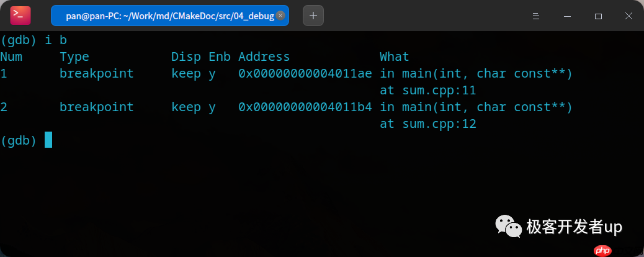This screenshot has height=257, width=644.
Task: Click the WeChat logo watermark
Action: [x=507, y=227]
